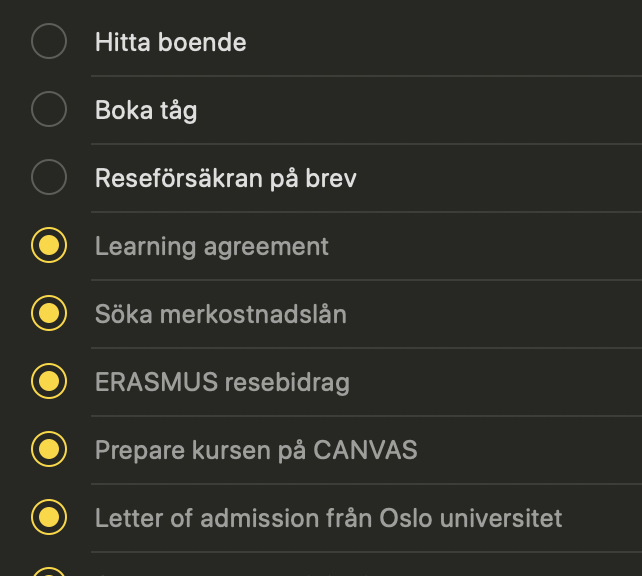Click the Reseförsäkran på brev title

pos(226,178)
